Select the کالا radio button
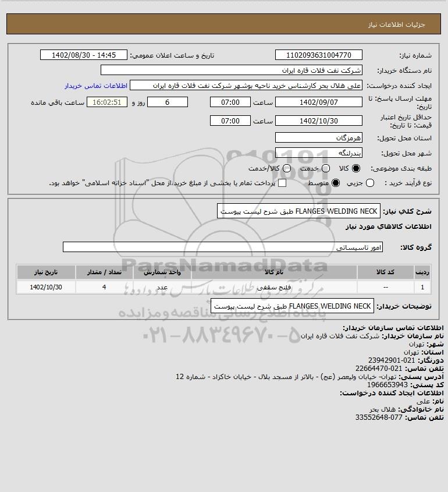 [x=356, y=168]
